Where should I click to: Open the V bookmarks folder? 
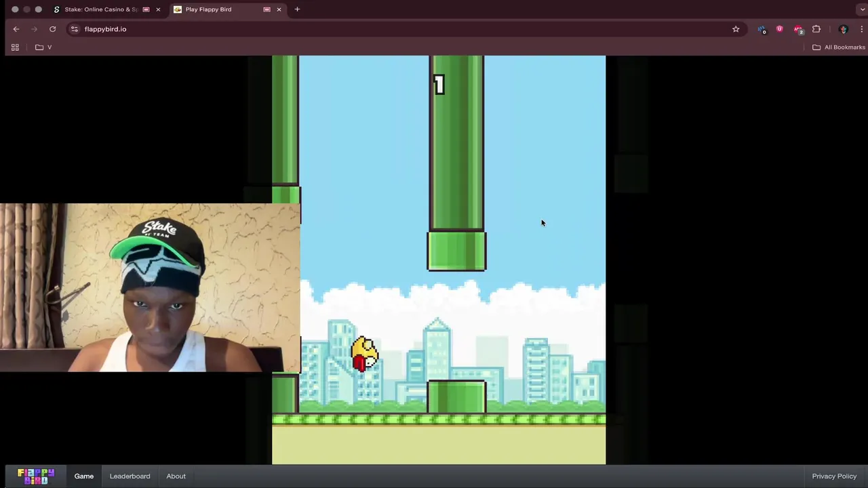coord(43,47)
